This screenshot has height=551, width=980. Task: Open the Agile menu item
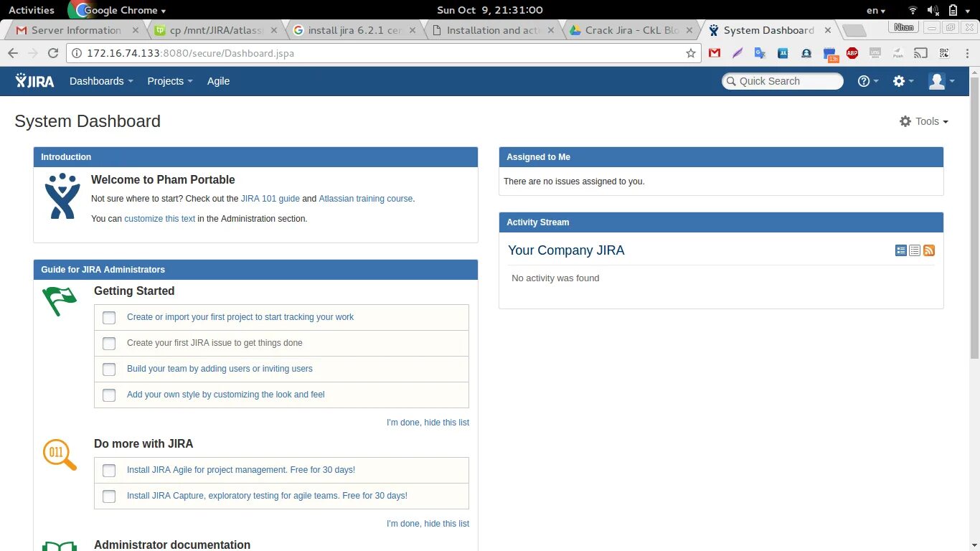pyautogui.click(x=218, y=81)
